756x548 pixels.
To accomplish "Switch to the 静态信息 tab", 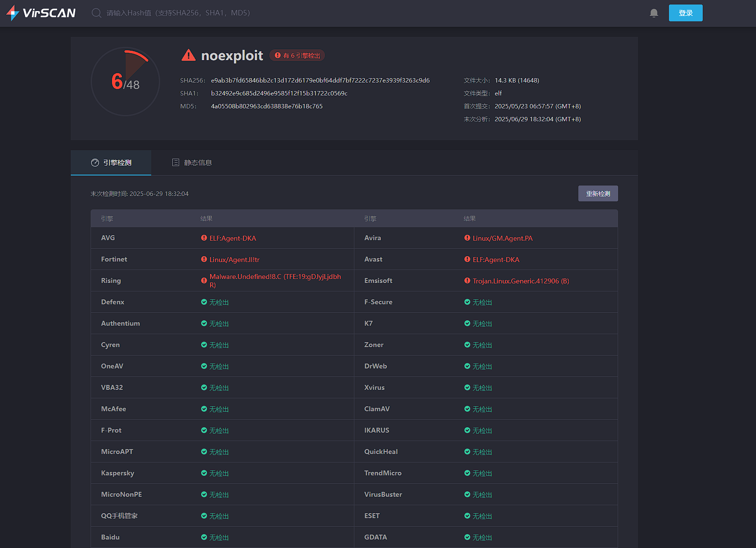I will click(192, 163).
